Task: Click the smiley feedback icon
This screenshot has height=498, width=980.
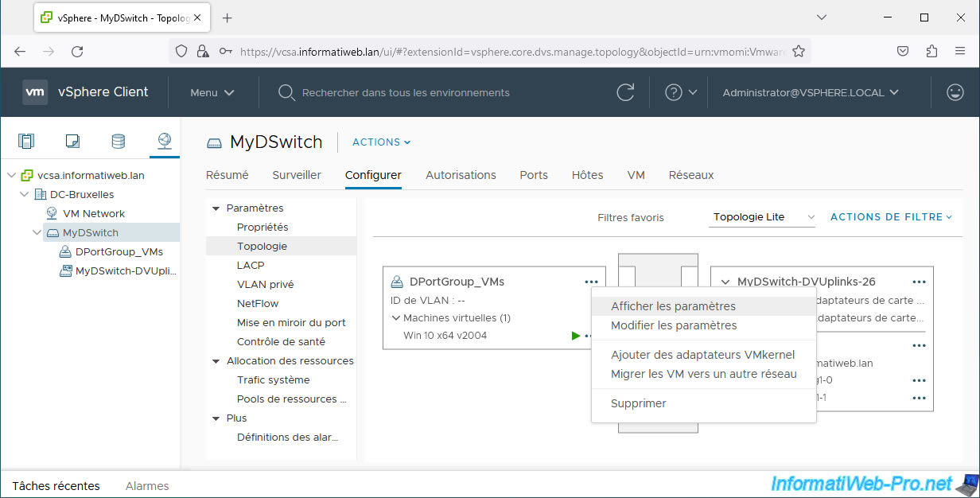Action: click(x=955, y=92)
